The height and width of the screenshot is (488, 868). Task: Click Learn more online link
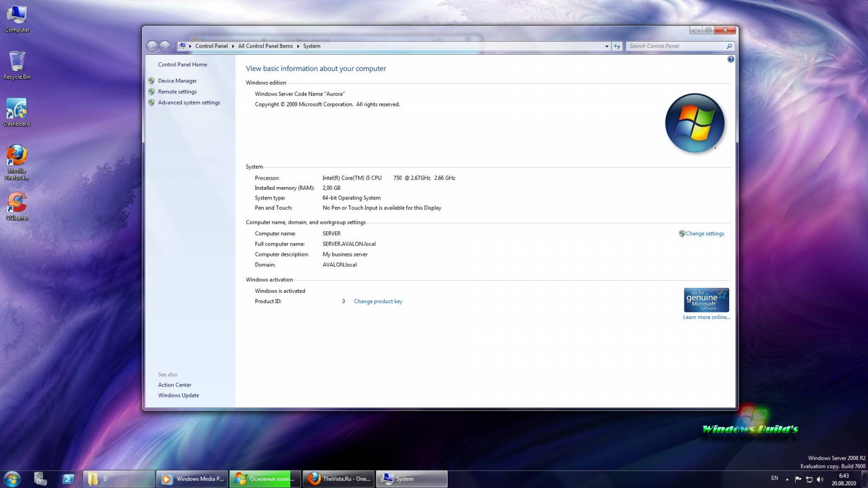[x=706, y=317]
